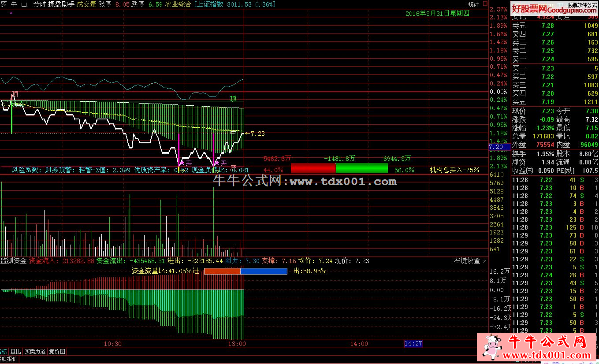599x364 pixels.
Task: Click the 7.23 current price arrow label
Action: (255, 134)
